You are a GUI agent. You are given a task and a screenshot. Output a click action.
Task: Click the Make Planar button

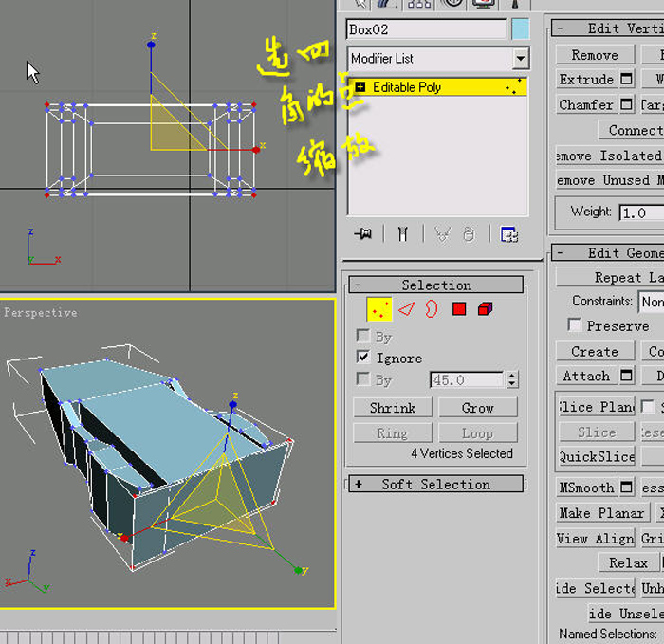602,513
